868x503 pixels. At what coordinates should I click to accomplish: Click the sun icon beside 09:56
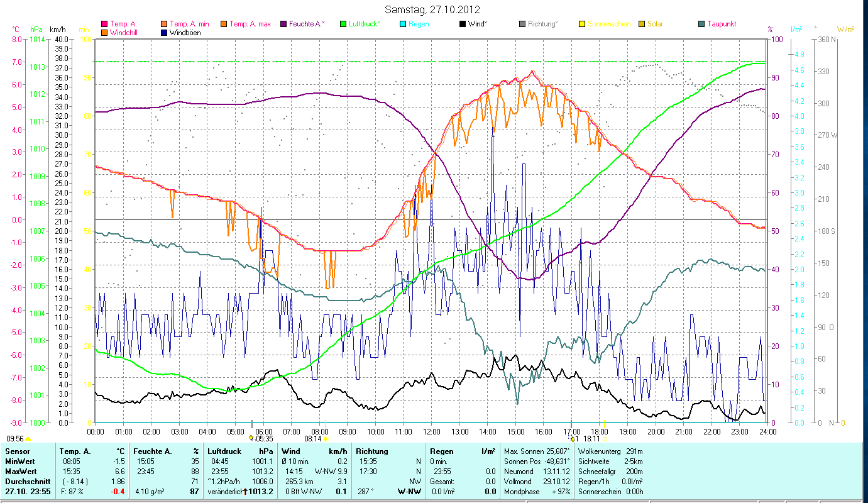[28, 439]
